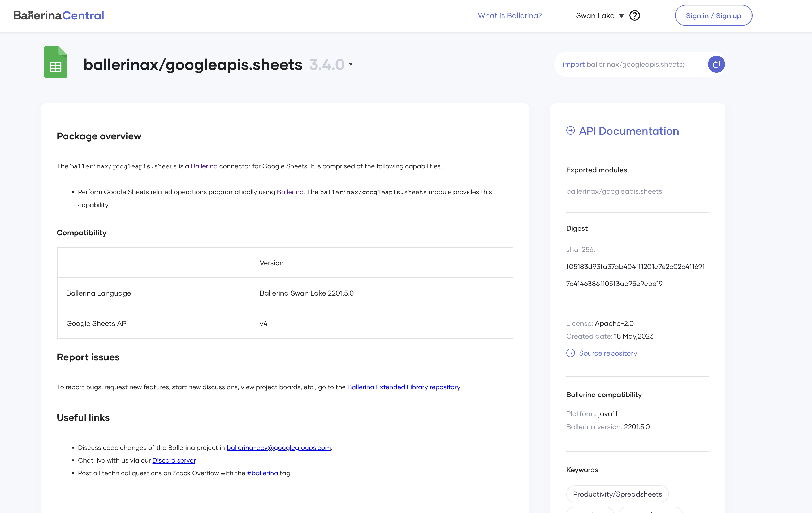Open the ballerina-dev@googlegroups.com link

(279, 447)
